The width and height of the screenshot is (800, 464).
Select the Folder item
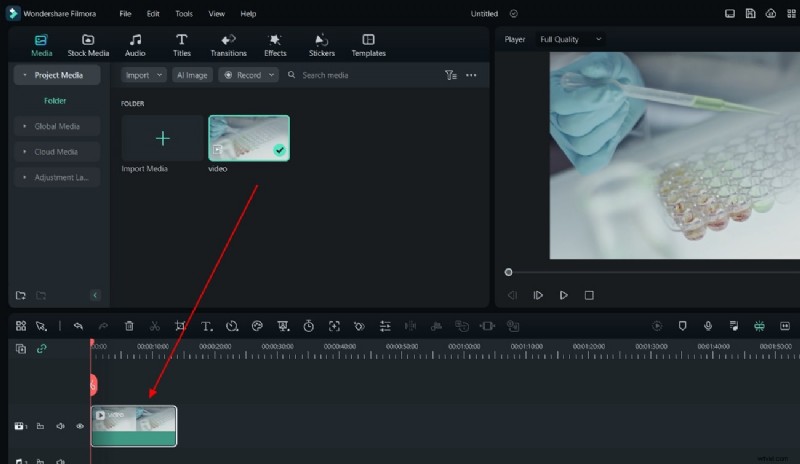tap(55, 101)
